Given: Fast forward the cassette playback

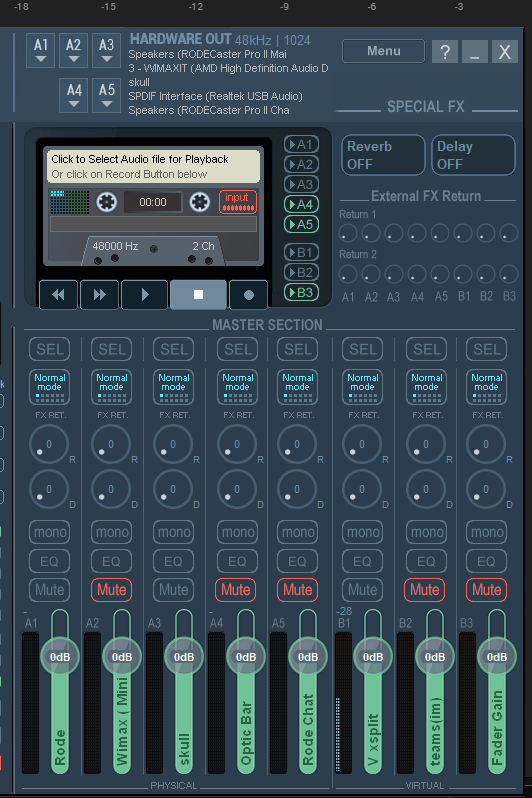Looking at the screenshot, I should tap(99, 295).
